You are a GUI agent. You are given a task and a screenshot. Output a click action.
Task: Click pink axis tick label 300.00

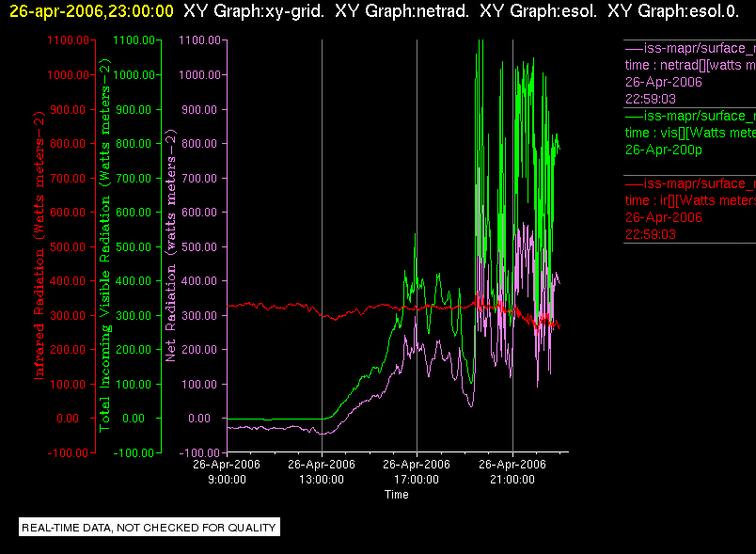tap(199, 316)
